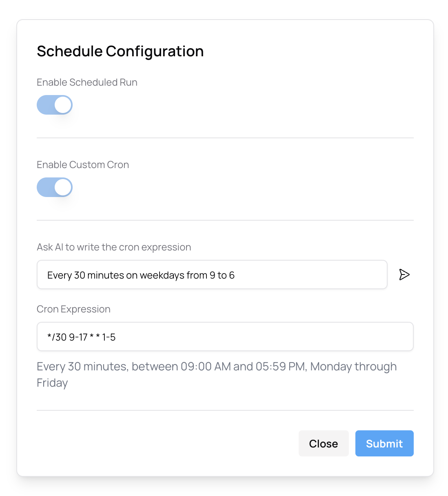Click the word Friday in schedule summary
Screen dimensions: 448x496
(52, 383)
